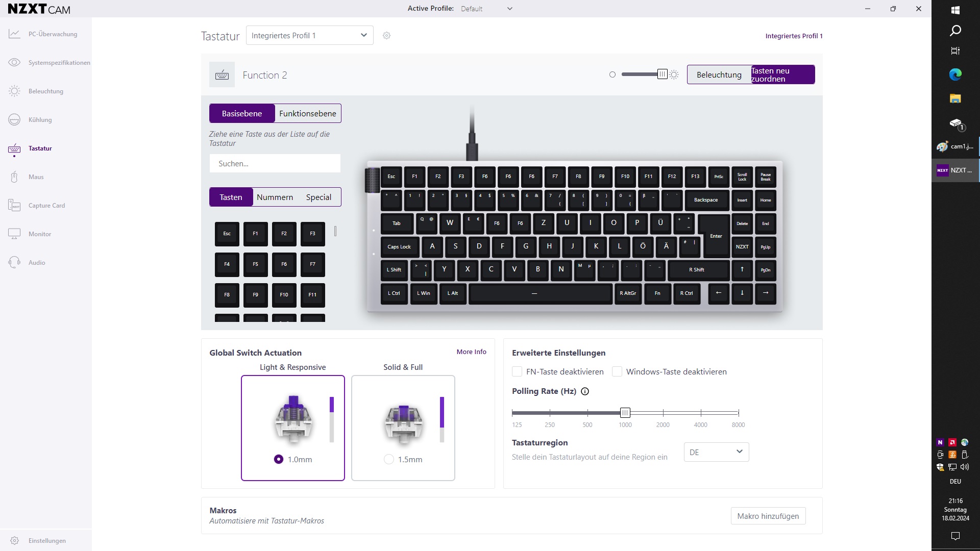Click the Makro hinzufügen button
This screenshot has height=551, width=980.
coord(768,516)
